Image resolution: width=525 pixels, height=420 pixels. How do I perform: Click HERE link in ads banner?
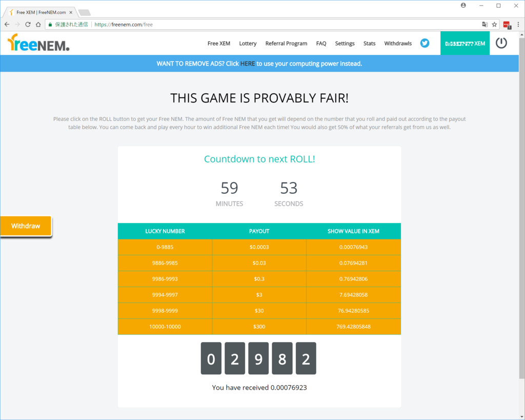(x=248, y=64)
